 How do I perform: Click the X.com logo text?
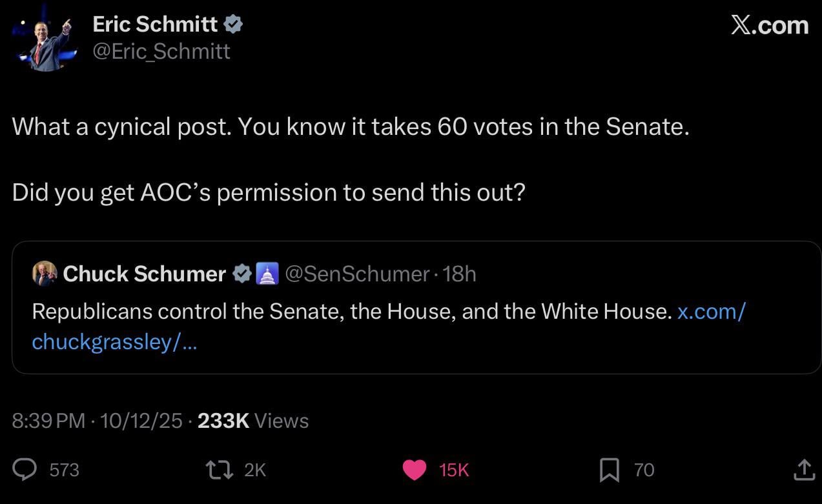[x=769, y=25]
